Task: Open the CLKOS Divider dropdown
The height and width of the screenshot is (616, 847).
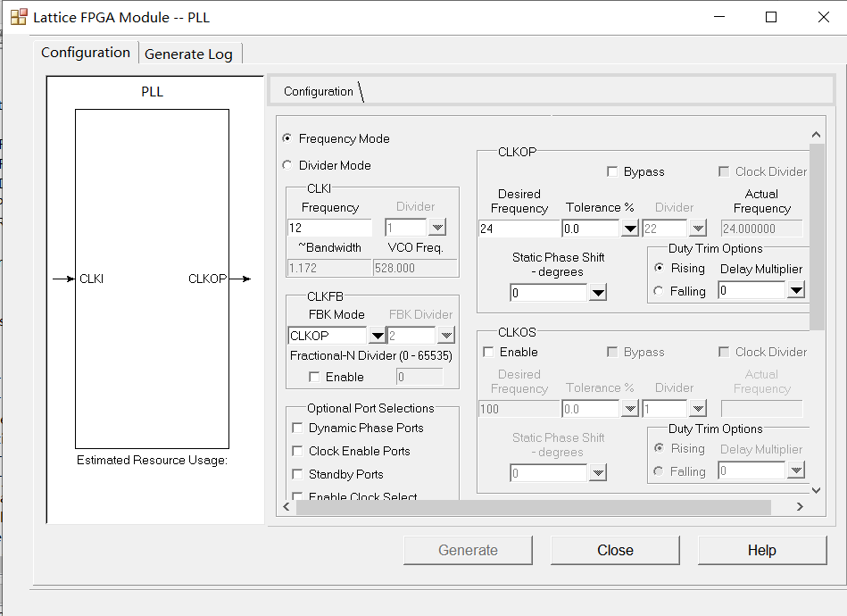Action: [698, 409]
